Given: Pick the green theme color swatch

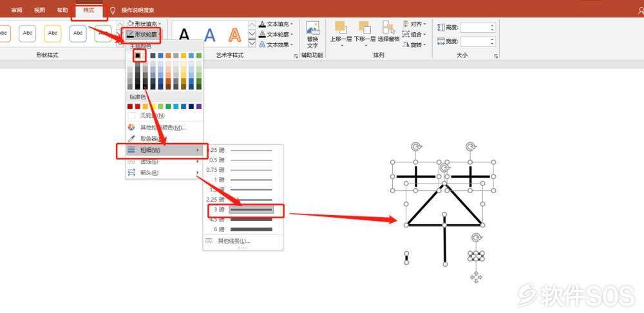Looking at the screenshot, I should pos(199,55).
